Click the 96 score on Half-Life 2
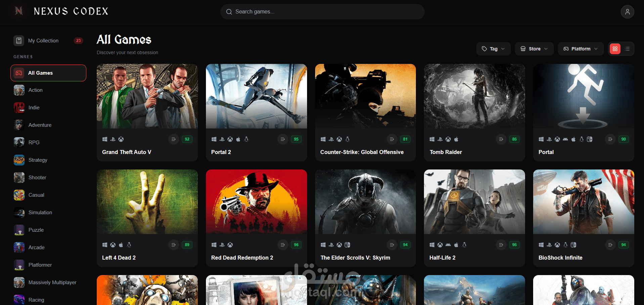644x305 pixels. tap(514, 245)
